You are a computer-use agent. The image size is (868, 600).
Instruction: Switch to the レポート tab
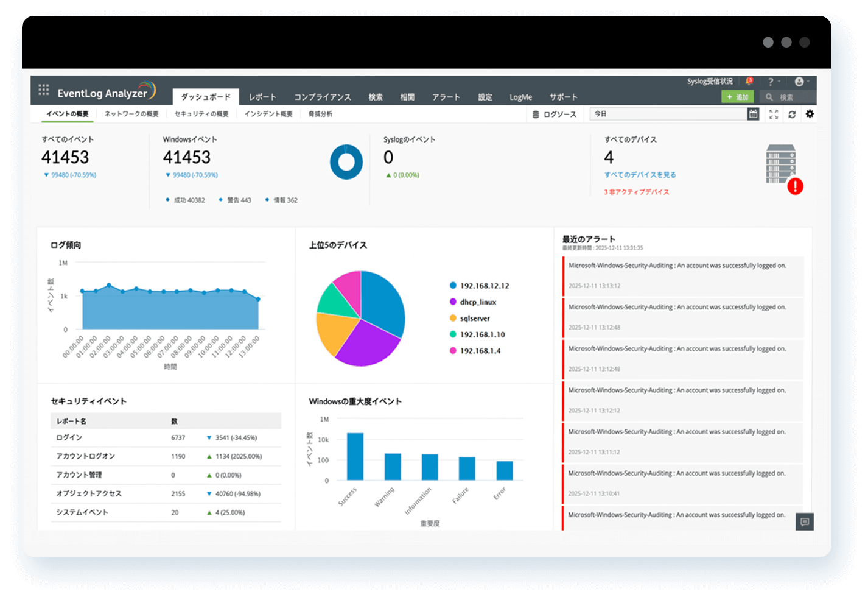(x=262, y=96)
